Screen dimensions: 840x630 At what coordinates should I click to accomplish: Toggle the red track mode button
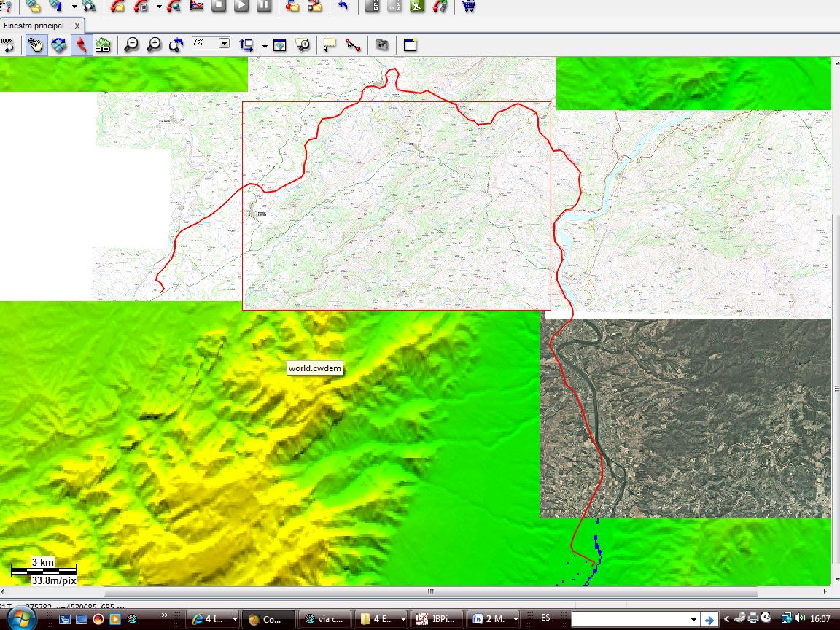81,45
